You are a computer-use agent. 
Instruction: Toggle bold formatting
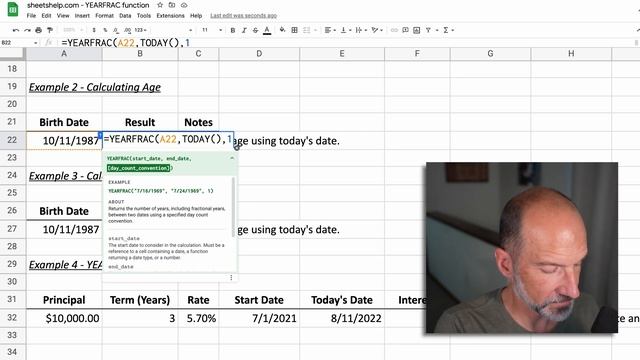233,30
